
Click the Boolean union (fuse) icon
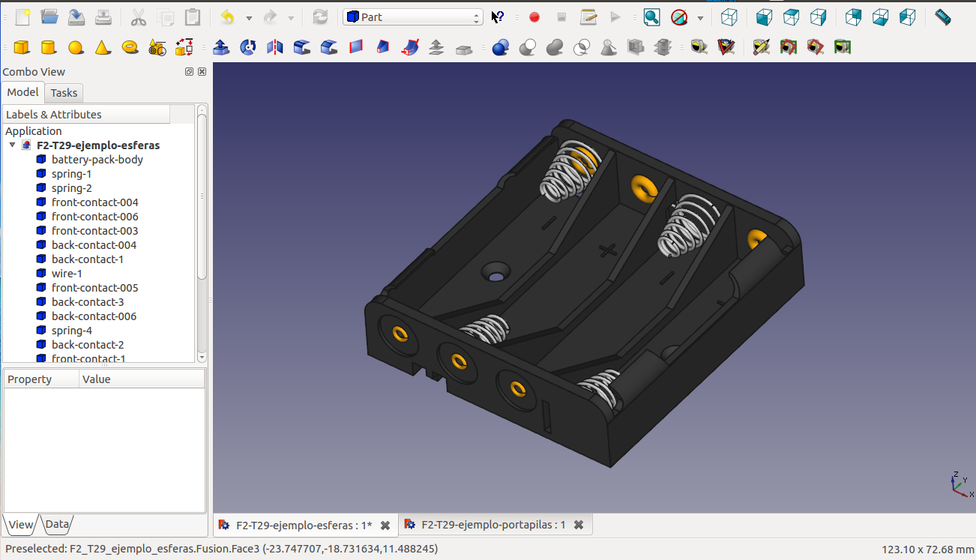[x=555, y=48]
